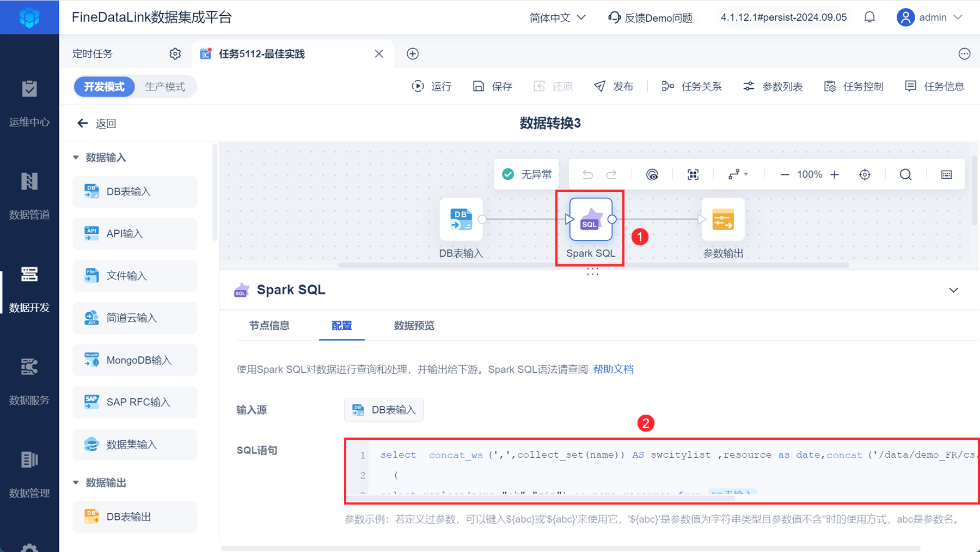The height and width of the screenshot is (552, 980).
Task: Open the 数据服务 sidebar section
Action: (x=29, y=381)
